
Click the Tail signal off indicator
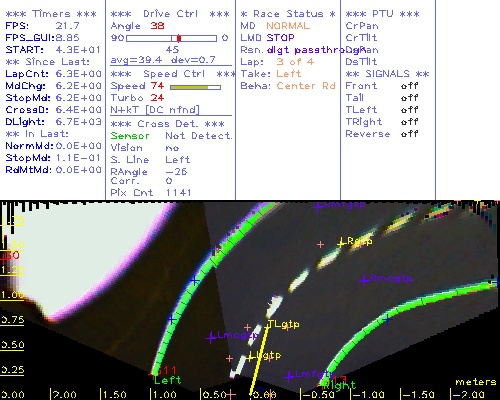[x=409, y=98]
